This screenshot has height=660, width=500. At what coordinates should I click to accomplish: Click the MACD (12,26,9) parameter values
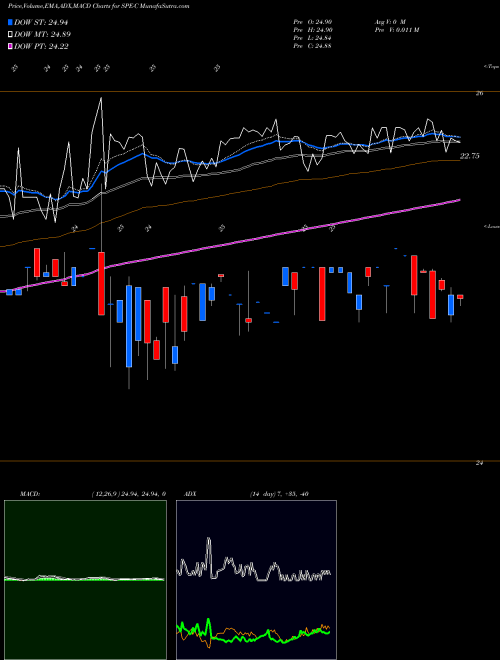(x=128, y=494)
